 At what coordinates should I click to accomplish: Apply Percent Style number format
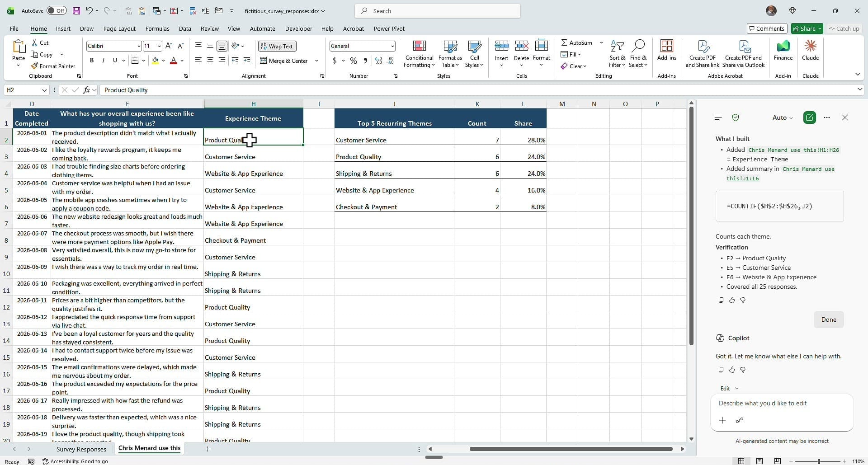353,61
